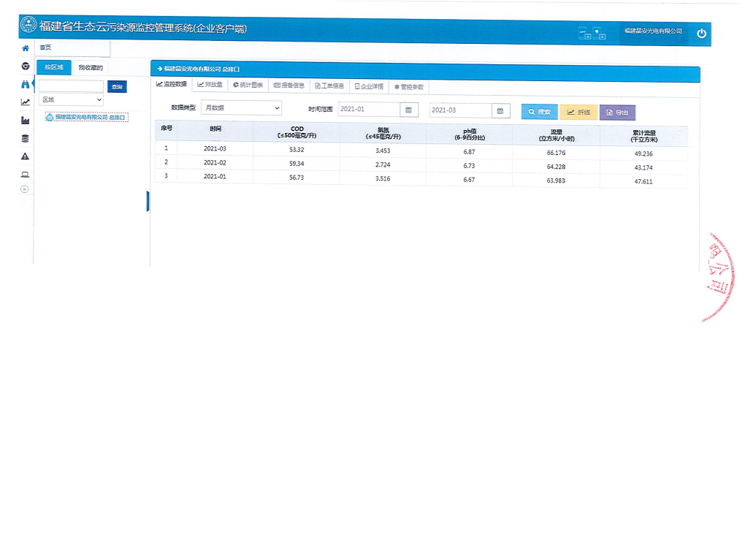Switch to the 排放量 tab
The image size is (756, 535).
tap(210, 85)
